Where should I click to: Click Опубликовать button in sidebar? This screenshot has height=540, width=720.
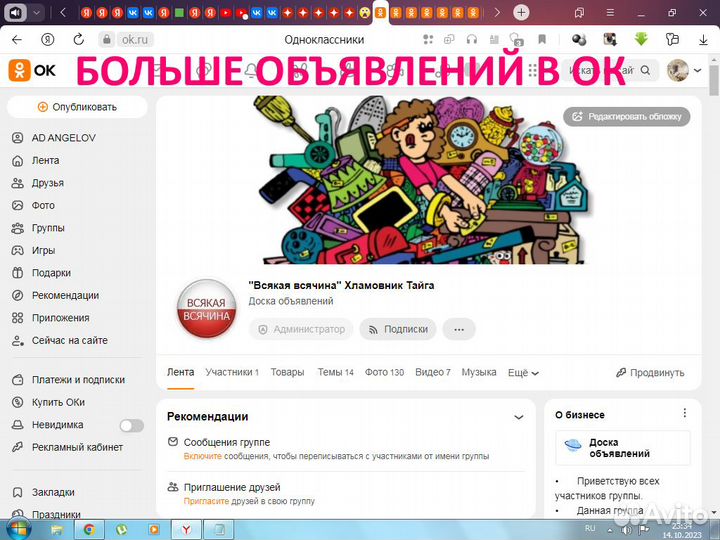pos(77,107)
